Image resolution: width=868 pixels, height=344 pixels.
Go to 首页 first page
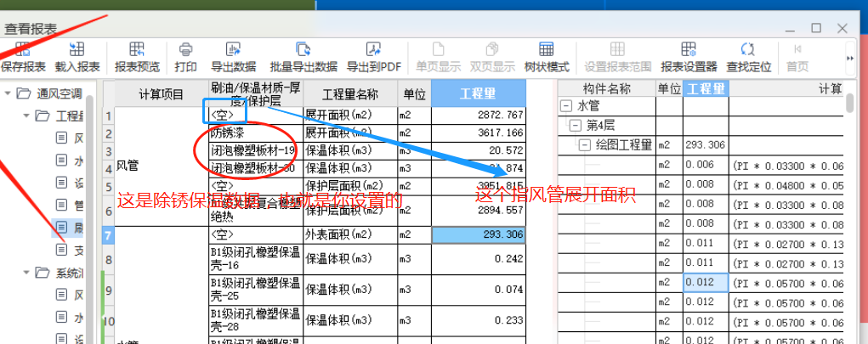click(x=797, y=57)
